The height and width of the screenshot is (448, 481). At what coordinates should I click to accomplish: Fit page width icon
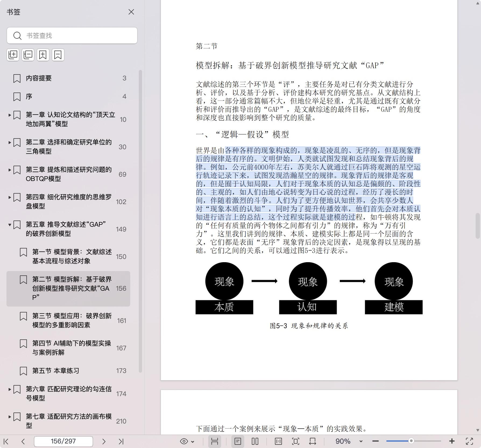[313, 441]
